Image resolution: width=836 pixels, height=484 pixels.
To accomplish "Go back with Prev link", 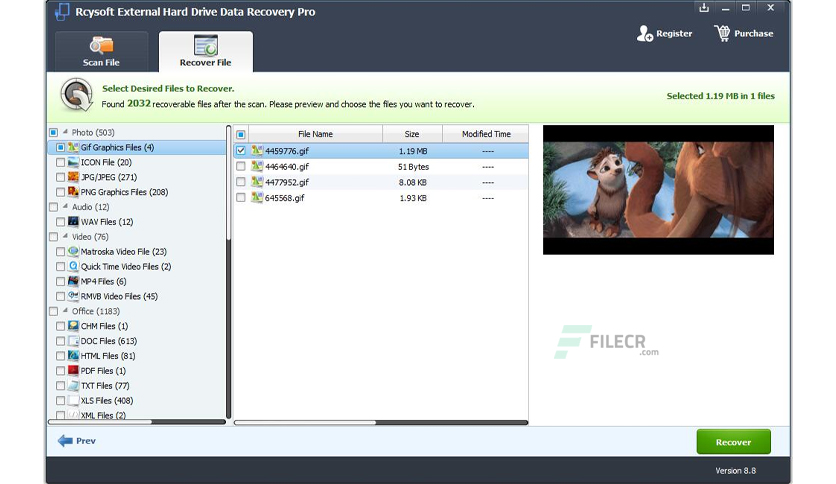I will (x=86, y=441).
